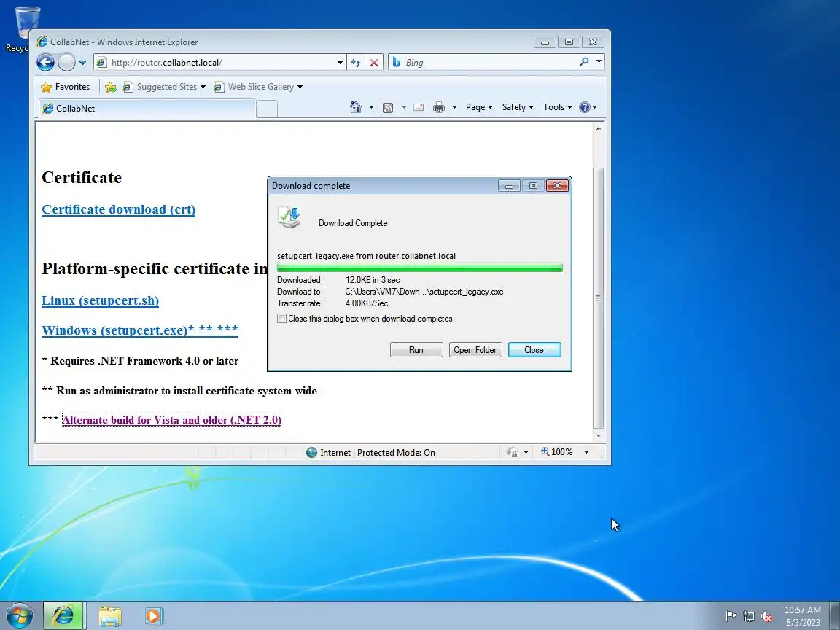
Task: Expand the address bar autocomplete dropdown
Action: tap(340, 63)
